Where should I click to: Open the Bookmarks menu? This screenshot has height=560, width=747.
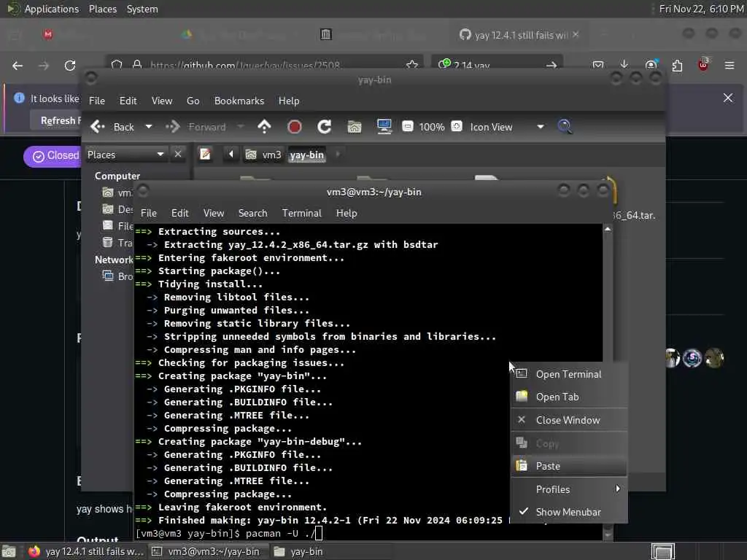click(x=239, y=101)
